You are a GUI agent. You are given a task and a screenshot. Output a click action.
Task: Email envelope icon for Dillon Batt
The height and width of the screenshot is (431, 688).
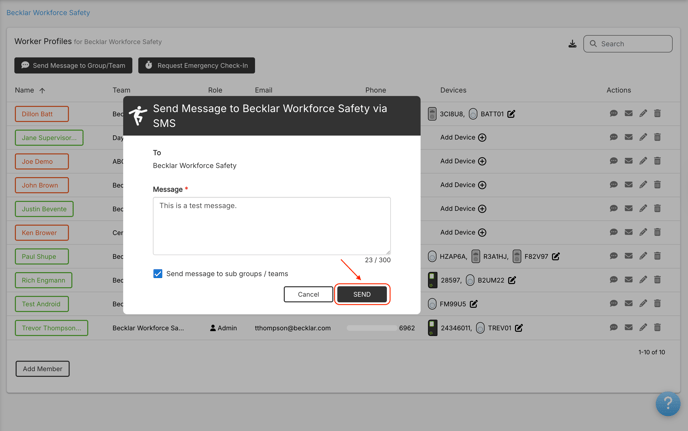point(628,113)
